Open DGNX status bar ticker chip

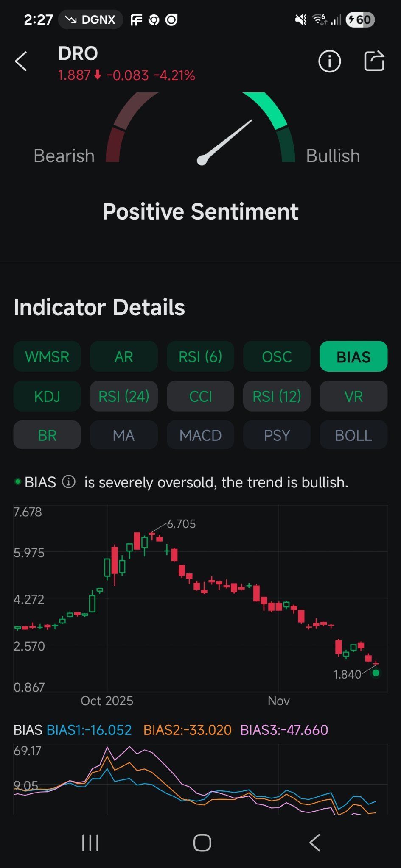(x=90, y=19)
